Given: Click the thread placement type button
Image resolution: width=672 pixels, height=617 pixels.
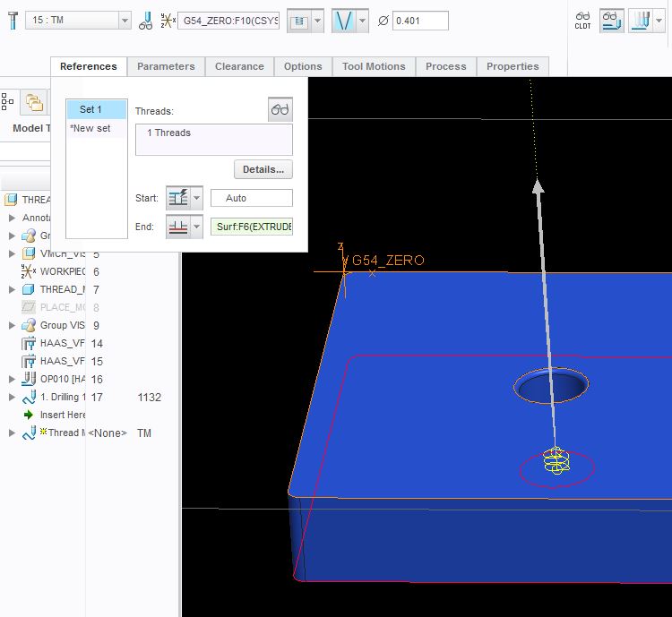Looking at the screenshot, I should (x=299, y=21).
